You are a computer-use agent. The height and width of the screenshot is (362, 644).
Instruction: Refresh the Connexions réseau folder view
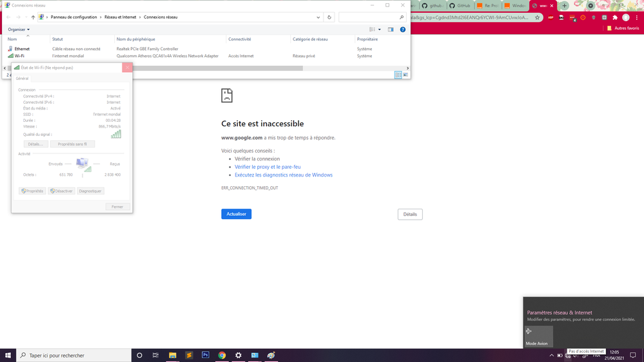329,17
